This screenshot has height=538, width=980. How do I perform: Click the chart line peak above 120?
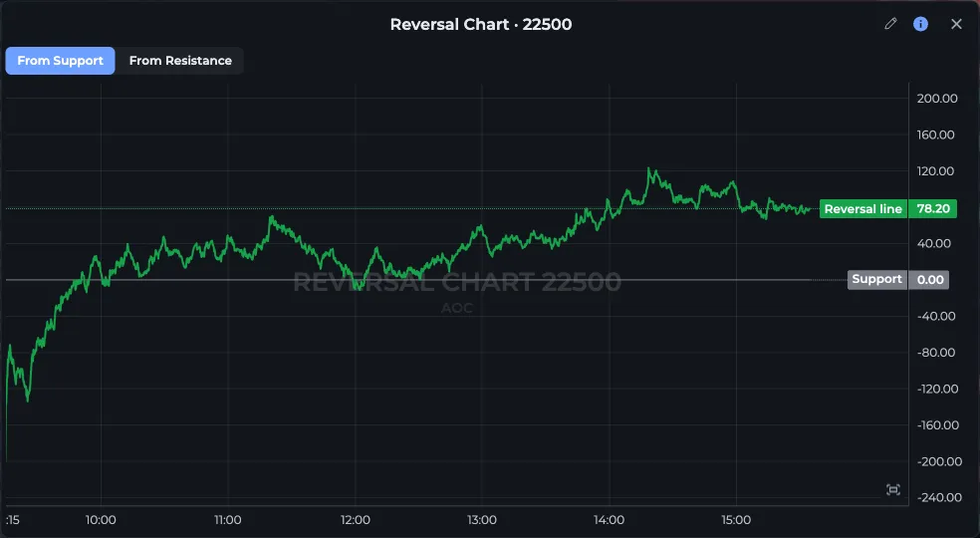[649, 169]
